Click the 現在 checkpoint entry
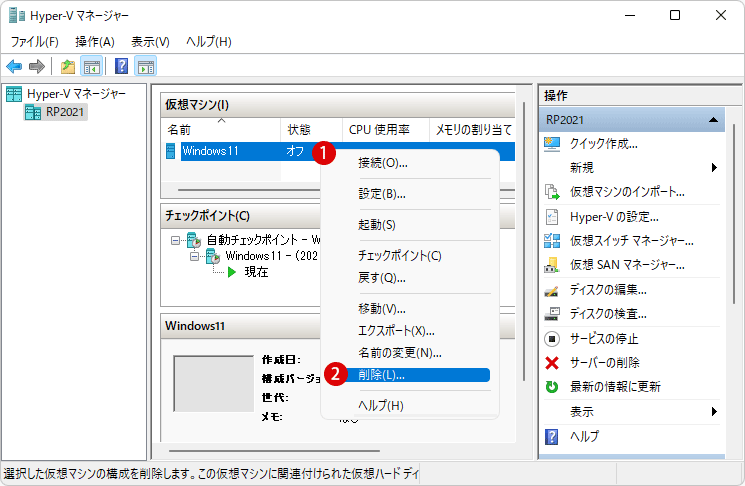The height and width of the screenshot is (486, 745). tap(256, 272)
